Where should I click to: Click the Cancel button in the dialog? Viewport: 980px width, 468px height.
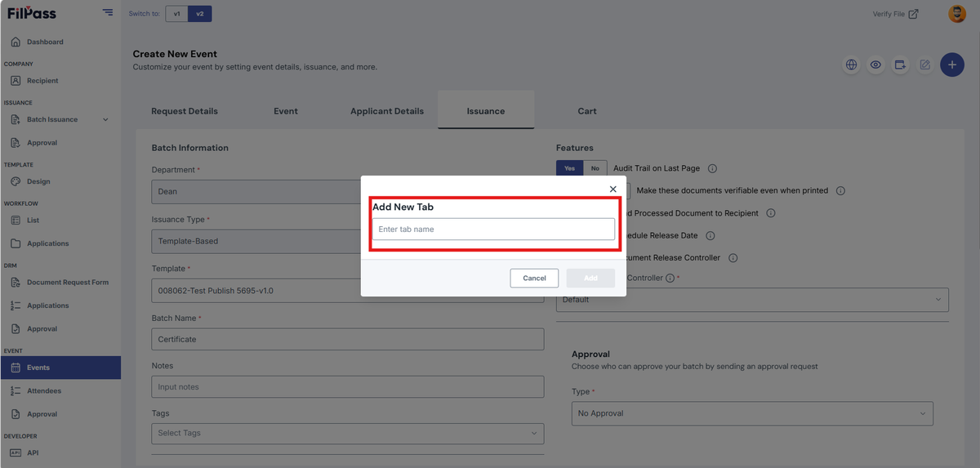[534, 278]
